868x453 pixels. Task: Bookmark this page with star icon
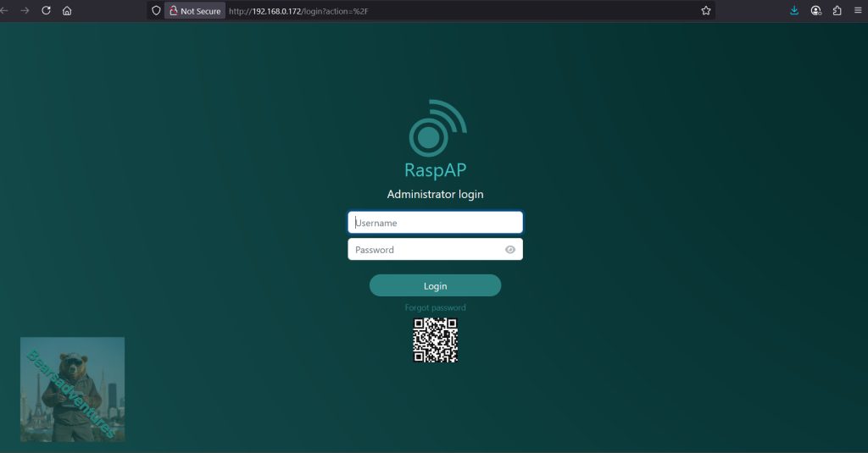coord(706,10)
